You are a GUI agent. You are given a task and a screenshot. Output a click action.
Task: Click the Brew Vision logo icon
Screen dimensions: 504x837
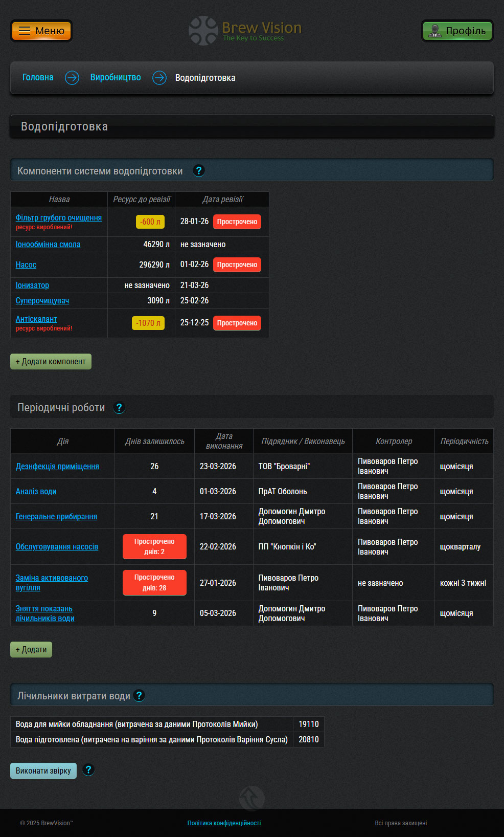point(203,31)
